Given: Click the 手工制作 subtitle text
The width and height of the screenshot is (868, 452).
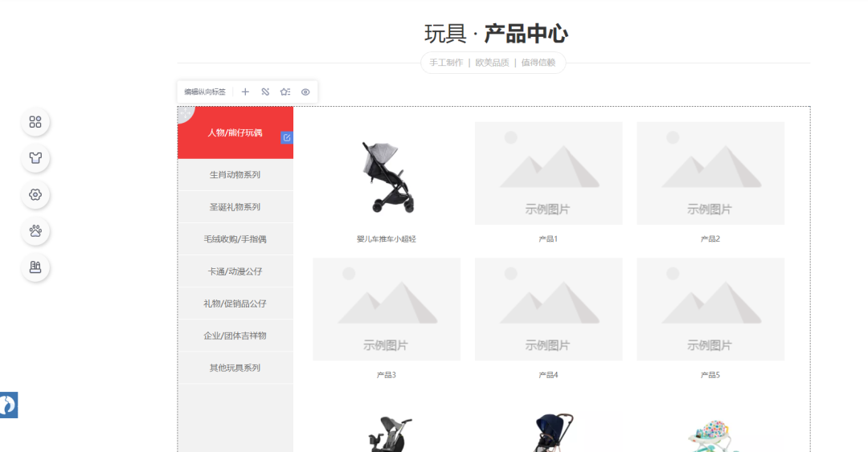Looking at the screenshot, I should click(x=446, y=63).
